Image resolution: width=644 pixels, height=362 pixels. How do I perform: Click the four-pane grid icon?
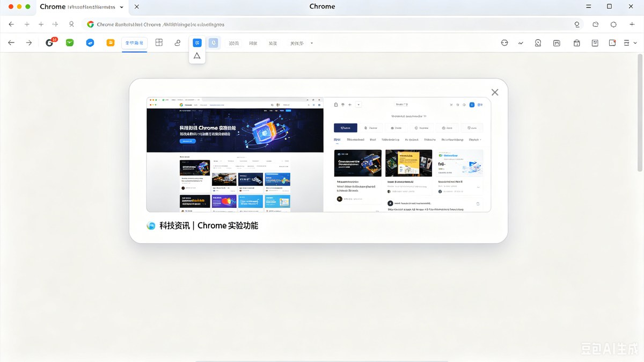(159, 42)
